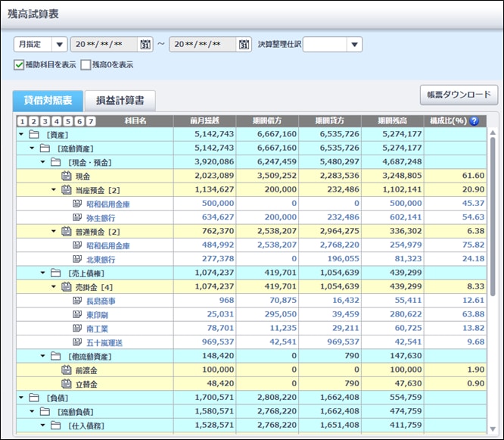Collapse the 当座預金 [2] row

pyautogui.click(x=54, y=190)
